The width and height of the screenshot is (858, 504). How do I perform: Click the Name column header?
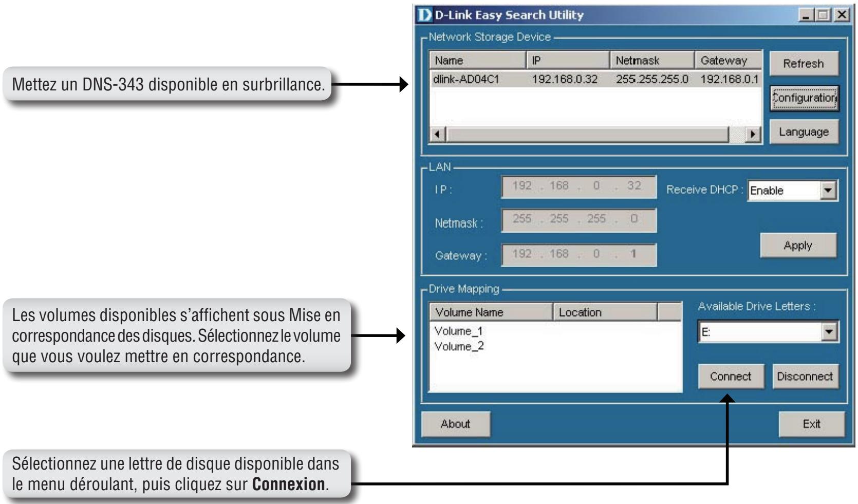pyautogui.click(x=477, y=61)
